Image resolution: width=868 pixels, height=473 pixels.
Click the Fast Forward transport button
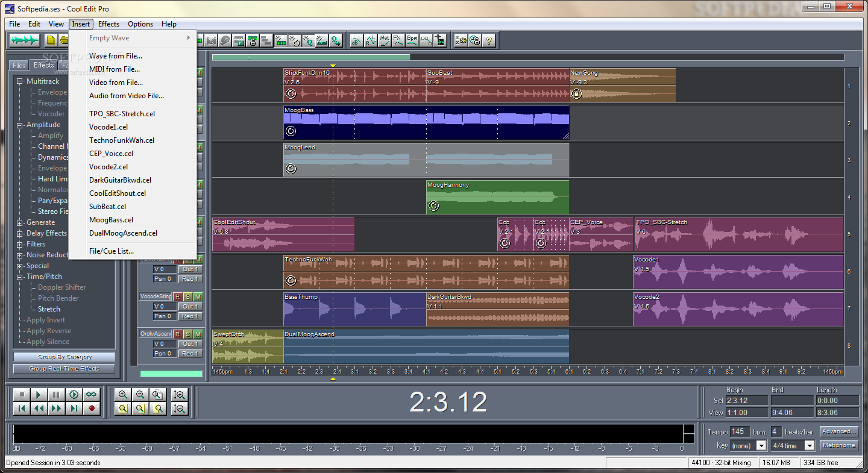pyautogui.click(x=57, y=409)
